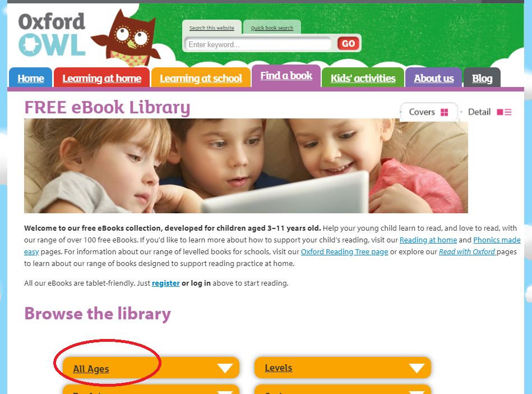Follow the Oxford Reading Tree page link
532x394 pixels.
click(x=344, y=251)
